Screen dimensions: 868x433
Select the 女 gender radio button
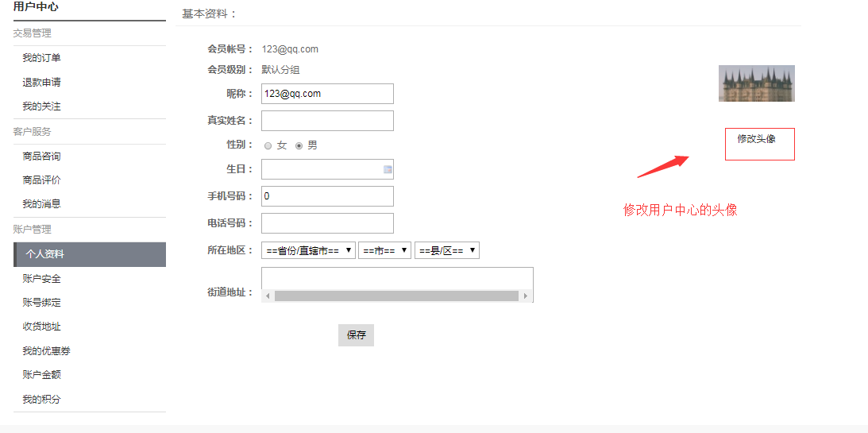click(x=268, y=146)
